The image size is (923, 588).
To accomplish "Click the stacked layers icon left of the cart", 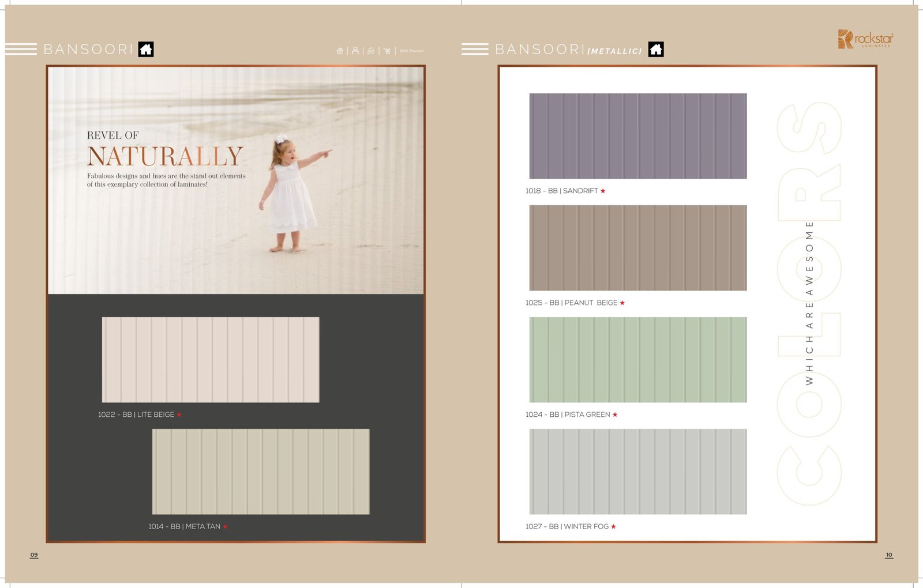I will point(371,51).
